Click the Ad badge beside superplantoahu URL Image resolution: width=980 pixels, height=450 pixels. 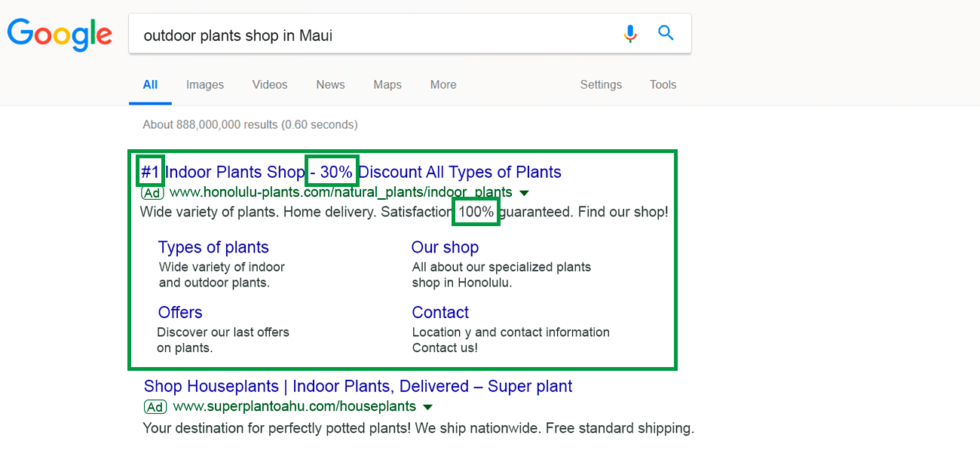[x=155, y=407]
